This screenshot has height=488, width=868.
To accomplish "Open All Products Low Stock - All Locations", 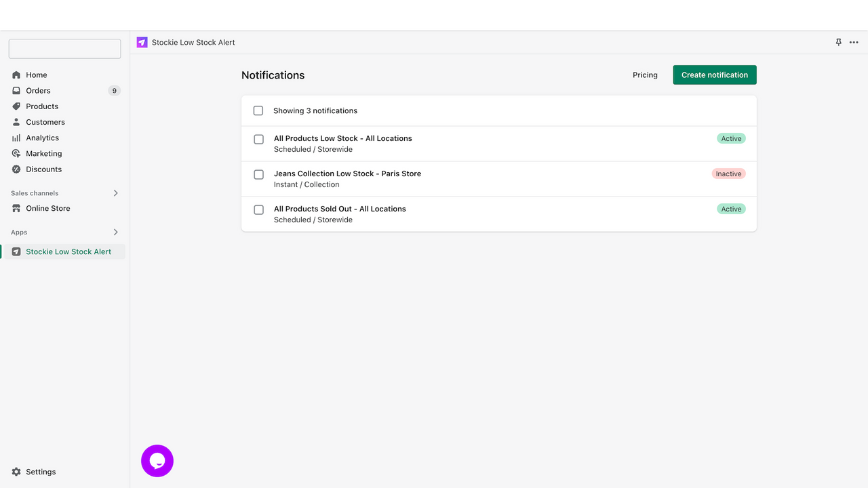I will point(343,138).
